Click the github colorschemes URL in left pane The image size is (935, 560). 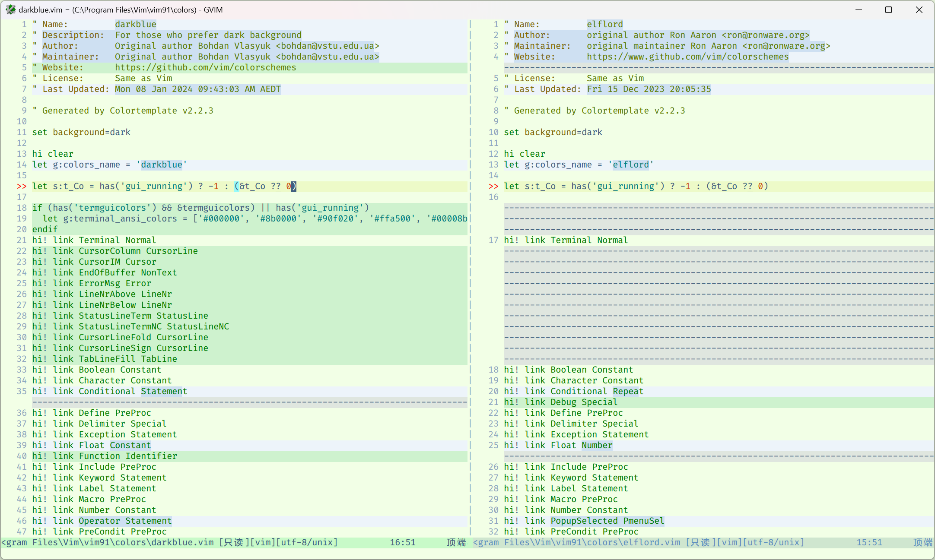pyautogui.click(x=206, y=68)
